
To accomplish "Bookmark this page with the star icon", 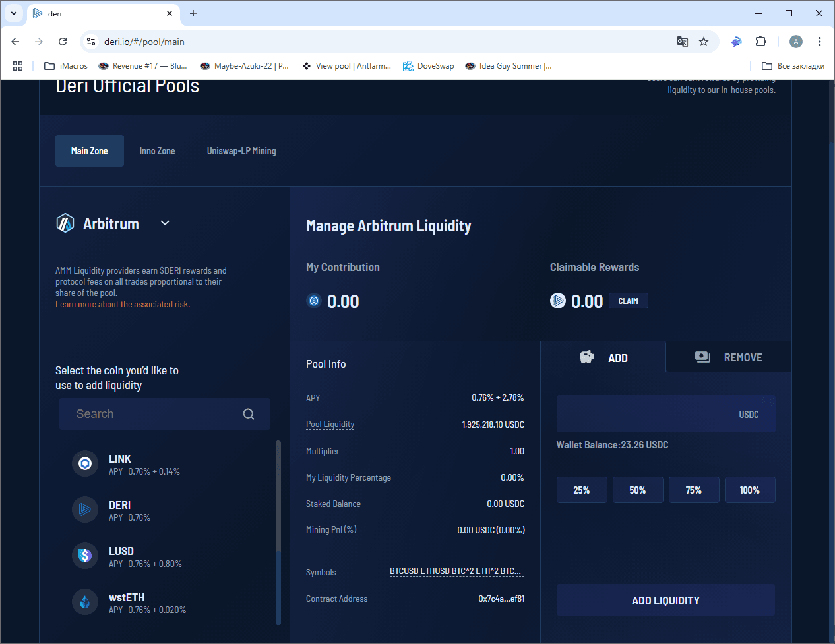I will click(x=704, y=42).
